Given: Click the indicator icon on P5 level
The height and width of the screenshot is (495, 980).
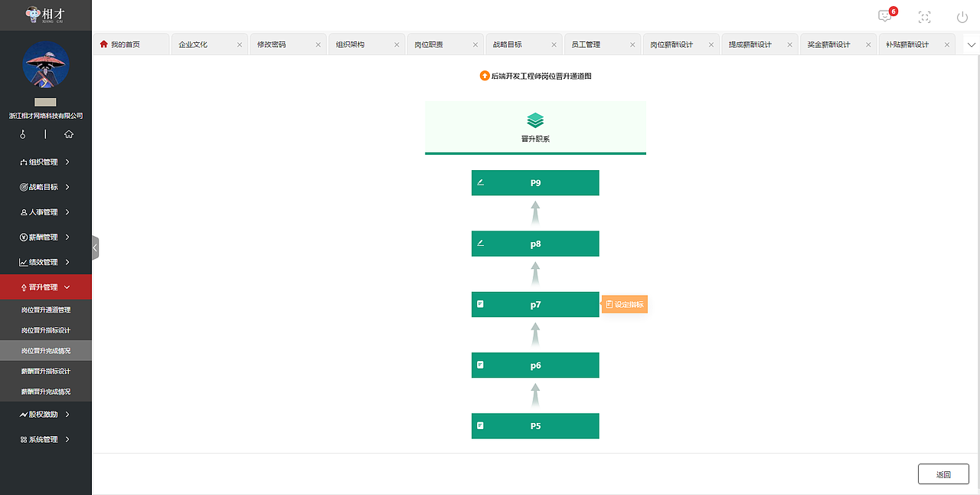Looking at the screenshot, I should coord(481,425).
